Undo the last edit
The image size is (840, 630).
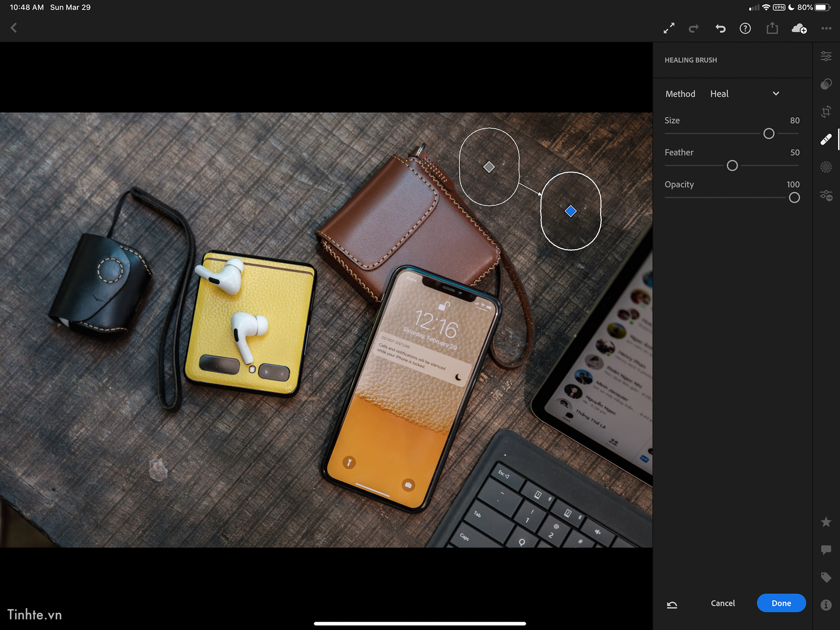pos(720,28)
